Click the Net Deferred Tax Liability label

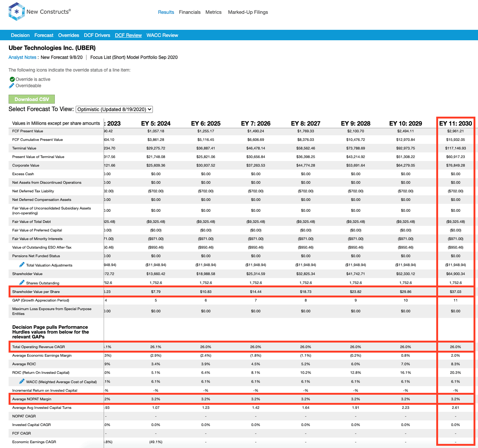point(33,191)
